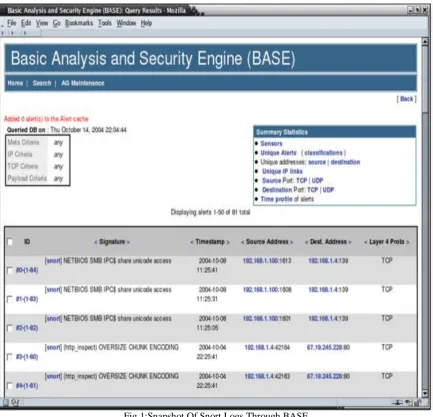
Task: Click vertical scrollbar up arrow
Action: (x=425, y=42)
